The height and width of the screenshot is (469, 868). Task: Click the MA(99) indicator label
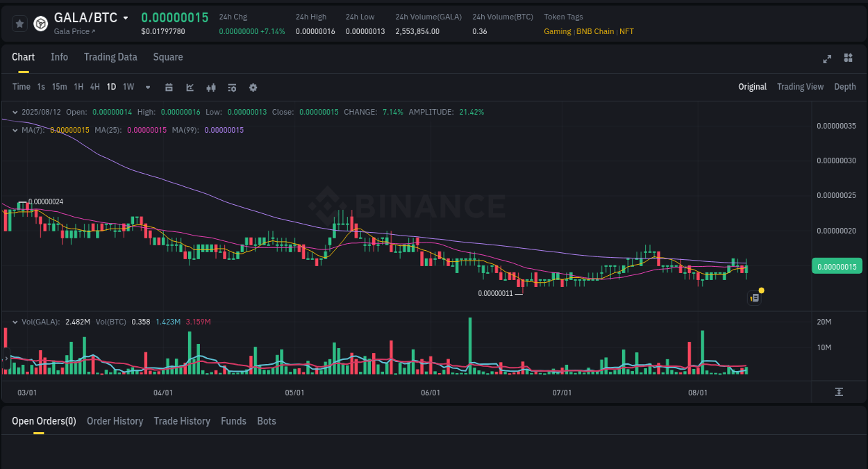pyautogui.click(x=186, y=130)
